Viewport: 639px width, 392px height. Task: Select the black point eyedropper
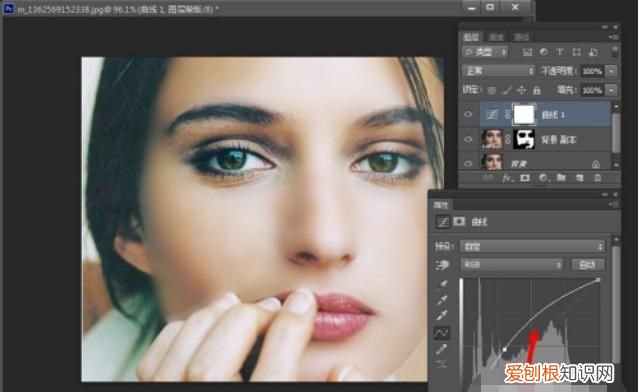click(x=442, y=284)
